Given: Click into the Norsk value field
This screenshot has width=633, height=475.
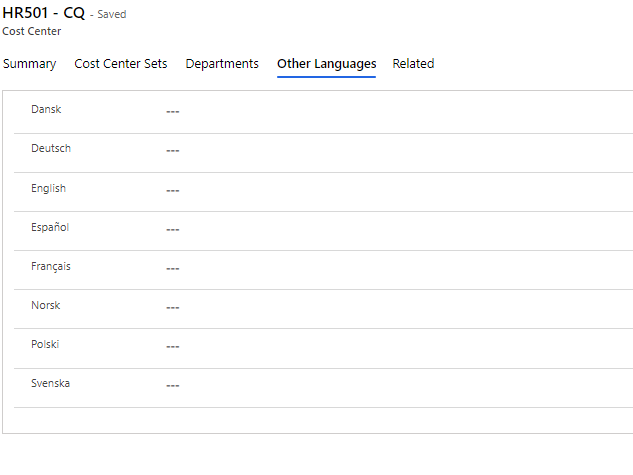Looking at the screenshot, I should tap(390, 307).
